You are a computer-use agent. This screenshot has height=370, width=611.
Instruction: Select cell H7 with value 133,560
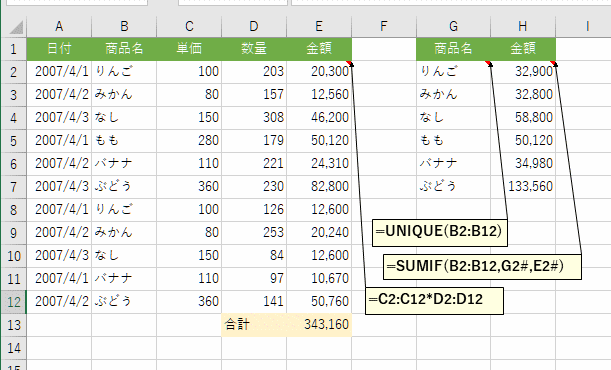tap(523, 187)
